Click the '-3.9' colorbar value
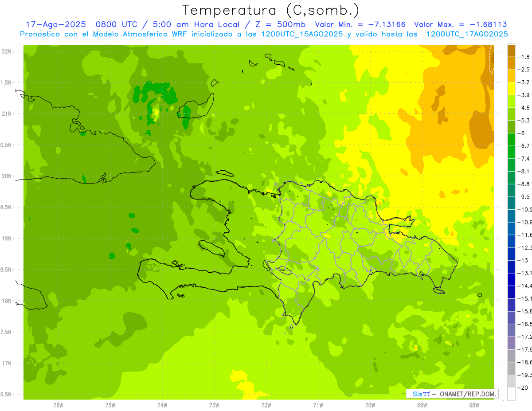532x411 pixels. click(524, 95)
